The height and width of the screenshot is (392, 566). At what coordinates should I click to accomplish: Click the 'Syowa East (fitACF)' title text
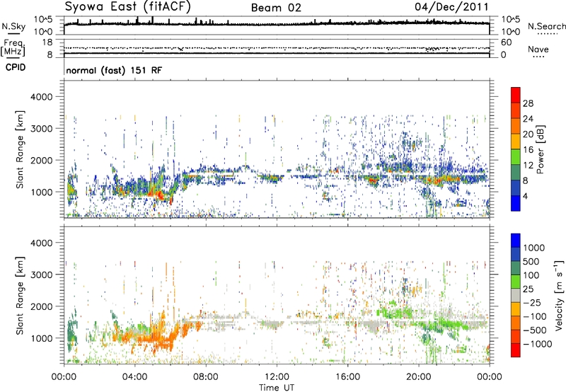pos(128,7)
